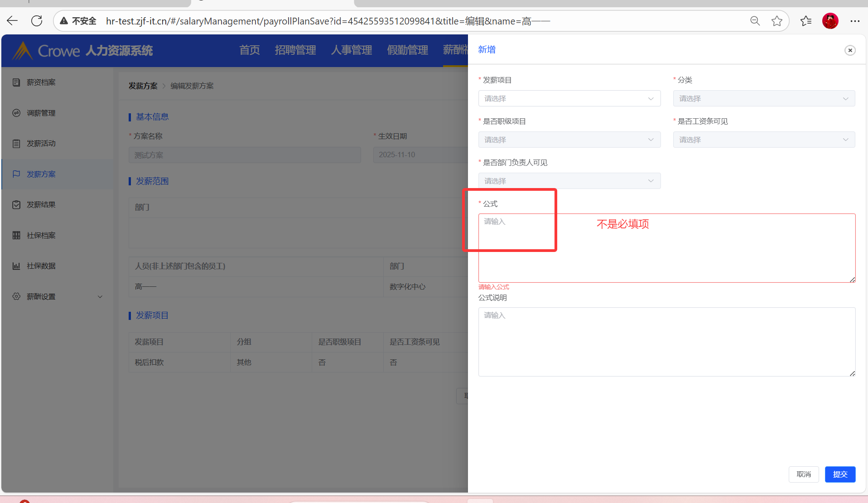Image resolution: width=868 pixels, height=503 pixels.
Task: Open the zoom magnifier in address bar
Action: click(x=755, y=21)
